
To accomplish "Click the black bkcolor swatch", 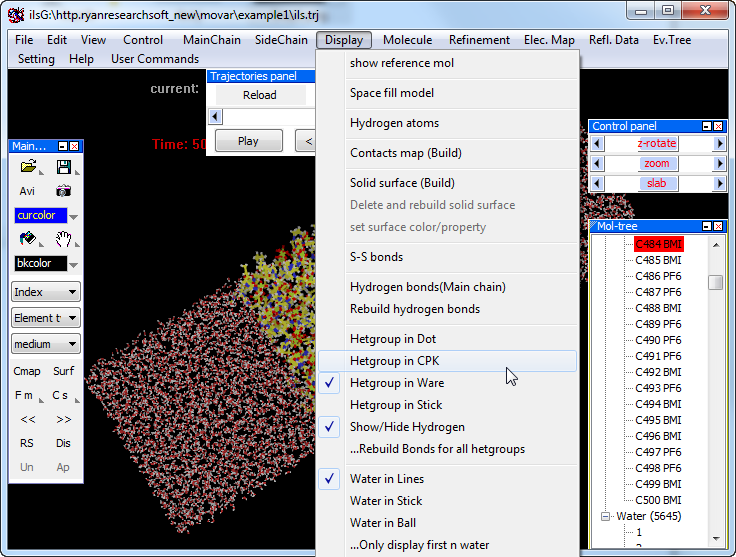I will point(40,263).
